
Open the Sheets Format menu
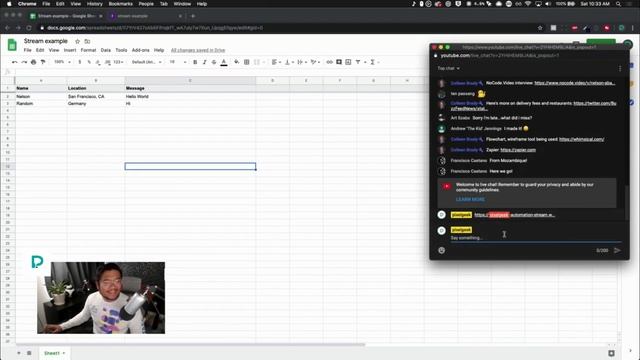pos(88,50)
